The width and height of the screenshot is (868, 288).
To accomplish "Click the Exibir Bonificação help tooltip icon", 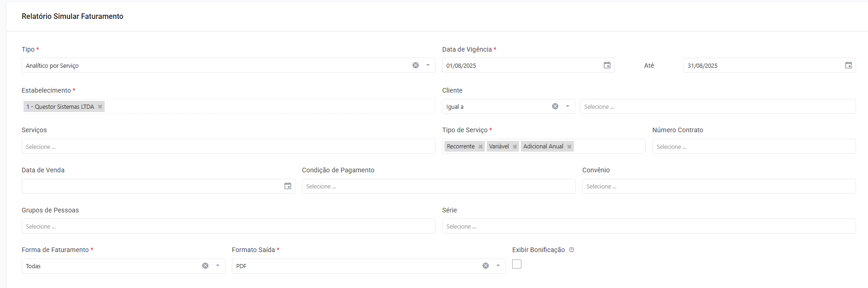I will [x=572, y=249].
